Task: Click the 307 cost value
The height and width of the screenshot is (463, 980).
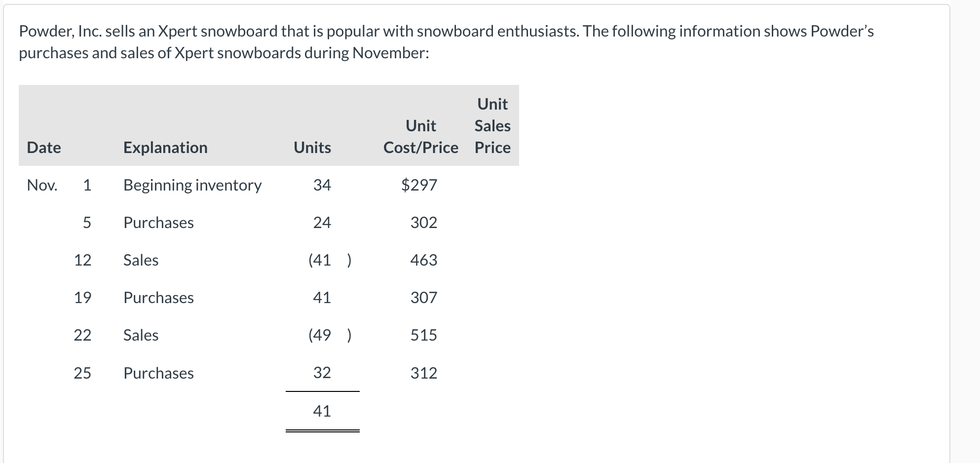Action: (424, 298)
